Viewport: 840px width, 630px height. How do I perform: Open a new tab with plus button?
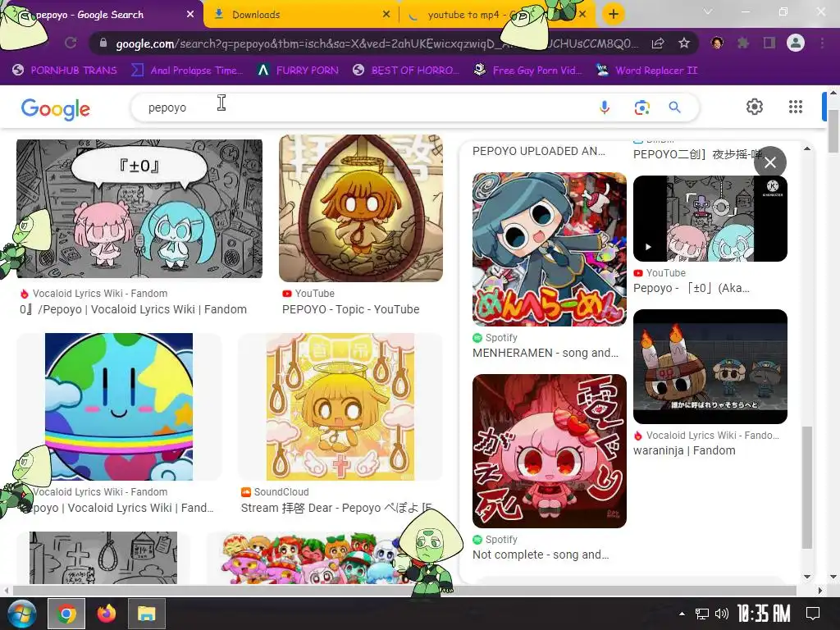click(x=614, y=14)
